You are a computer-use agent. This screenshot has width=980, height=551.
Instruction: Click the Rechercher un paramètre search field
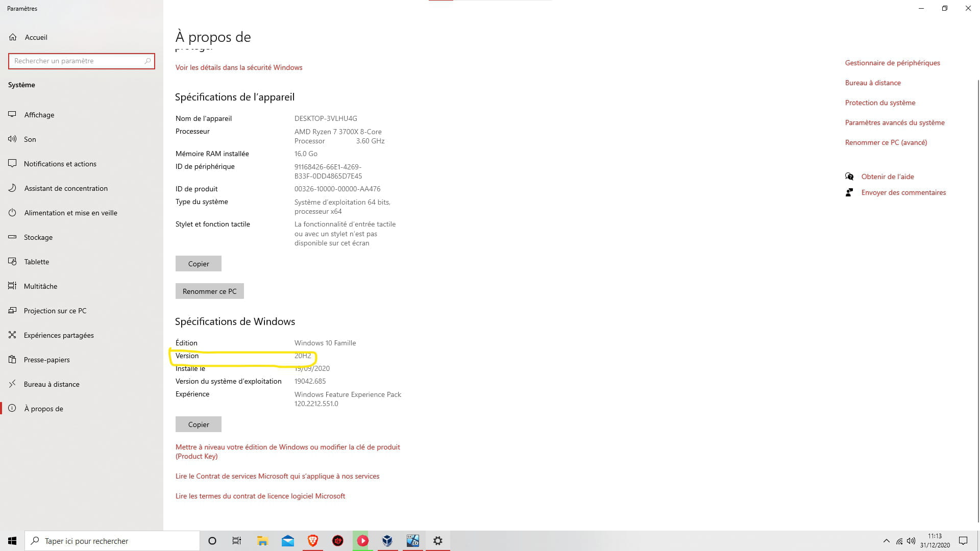point(82,61)
